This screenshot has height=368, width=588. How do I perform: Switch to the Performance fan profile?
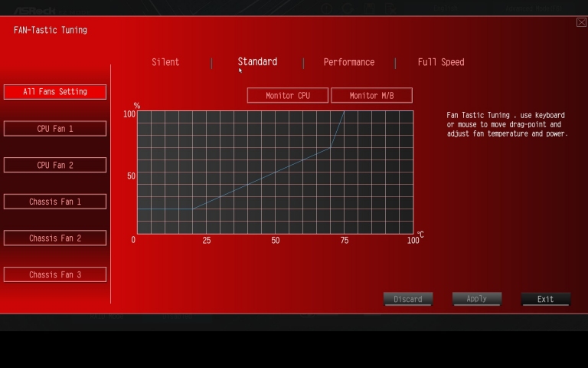pos(349,62)
